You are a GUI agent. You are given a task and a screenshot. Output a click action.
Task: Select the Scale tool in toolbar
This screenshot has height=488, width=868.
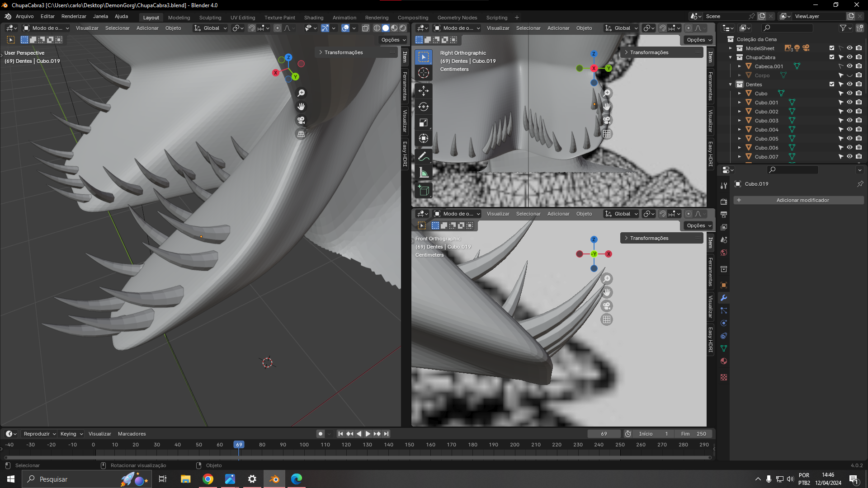coord(423,122)
